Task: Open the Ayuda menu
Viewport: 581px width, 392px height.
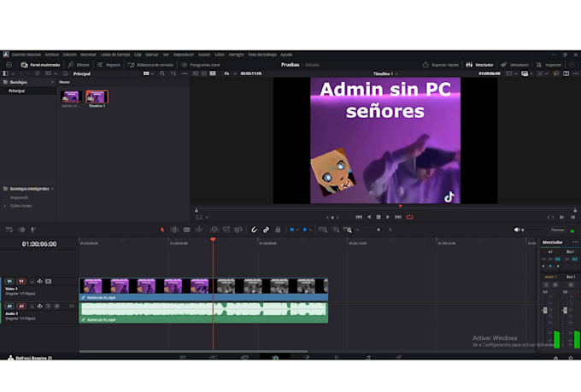Action: coord(286,55)
